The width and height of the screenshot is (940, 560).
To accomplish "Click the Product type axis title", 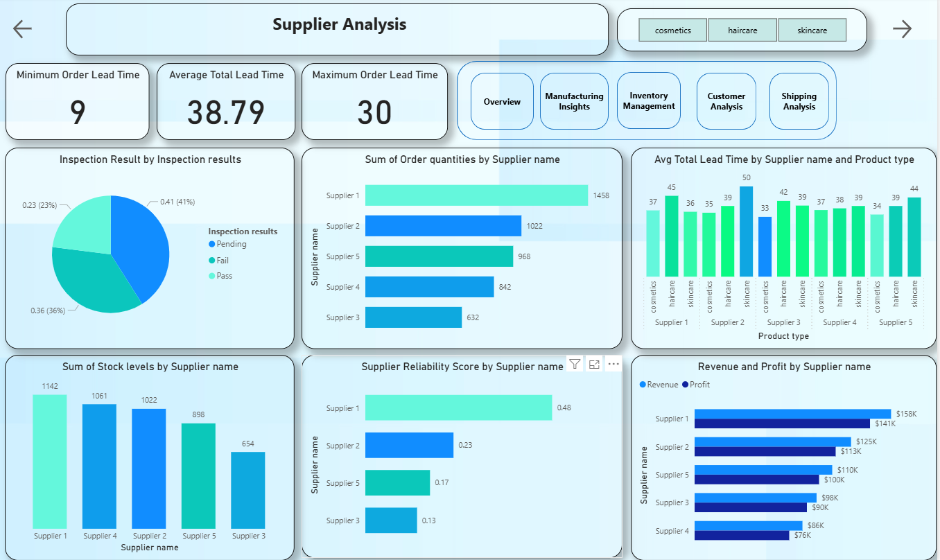I will pos(783,336).
